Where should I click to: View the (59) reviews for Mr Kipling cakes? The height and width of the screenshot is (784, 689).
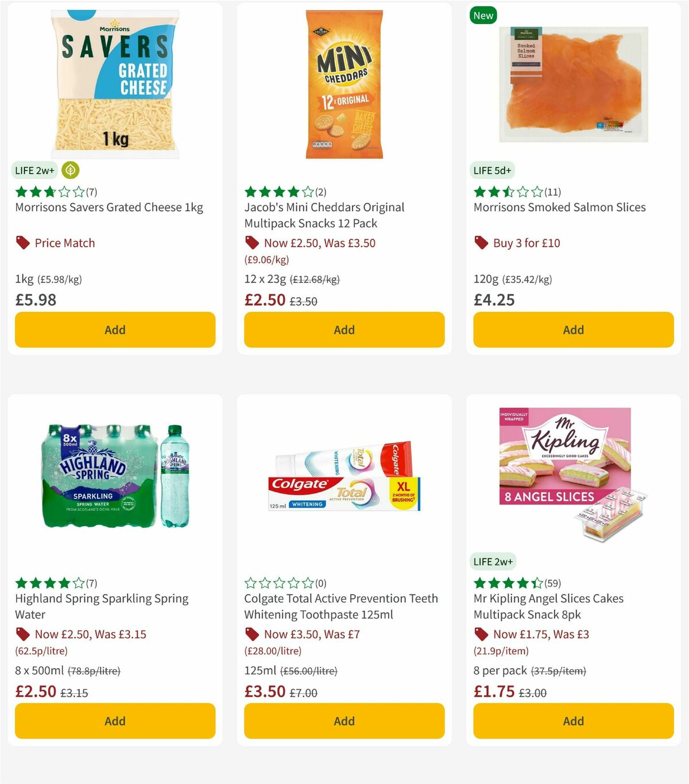tap(552, 583)
